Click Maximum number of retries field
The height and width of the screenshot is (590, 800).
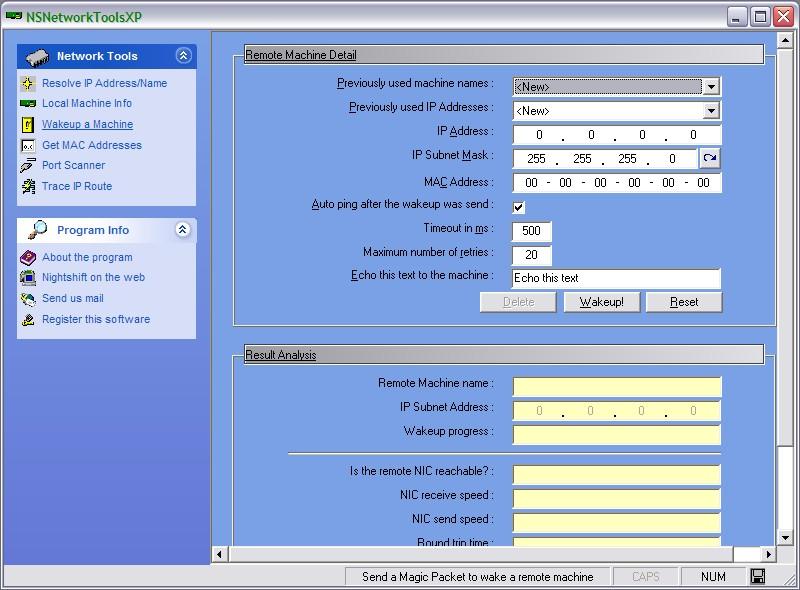[532, 255]
